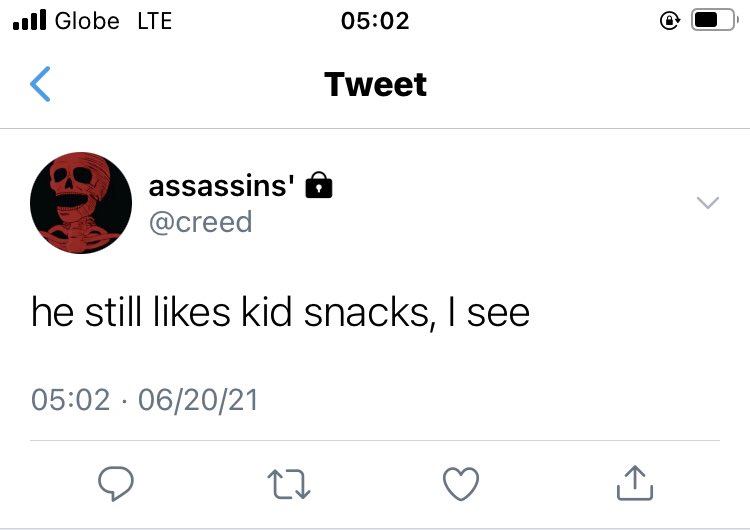
Task: Tap the back arrow icon
Action: coord(40,84)
